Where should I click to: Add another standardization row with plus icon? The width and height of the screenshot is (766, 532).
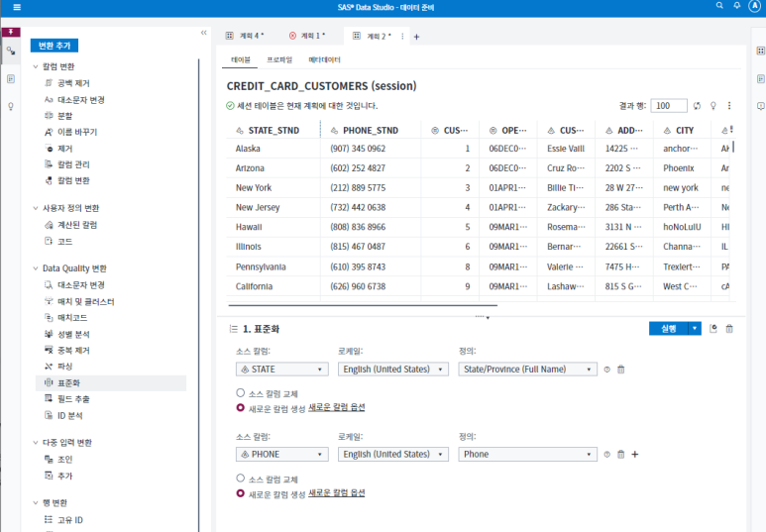(x=634, y=455)
